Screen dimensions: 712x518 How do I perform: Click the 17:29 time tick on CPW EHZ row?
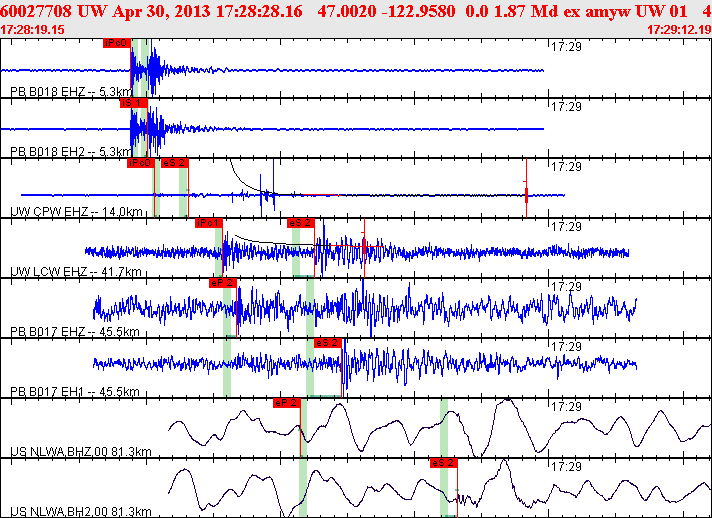pyautogui.click(x=566, y=166)
